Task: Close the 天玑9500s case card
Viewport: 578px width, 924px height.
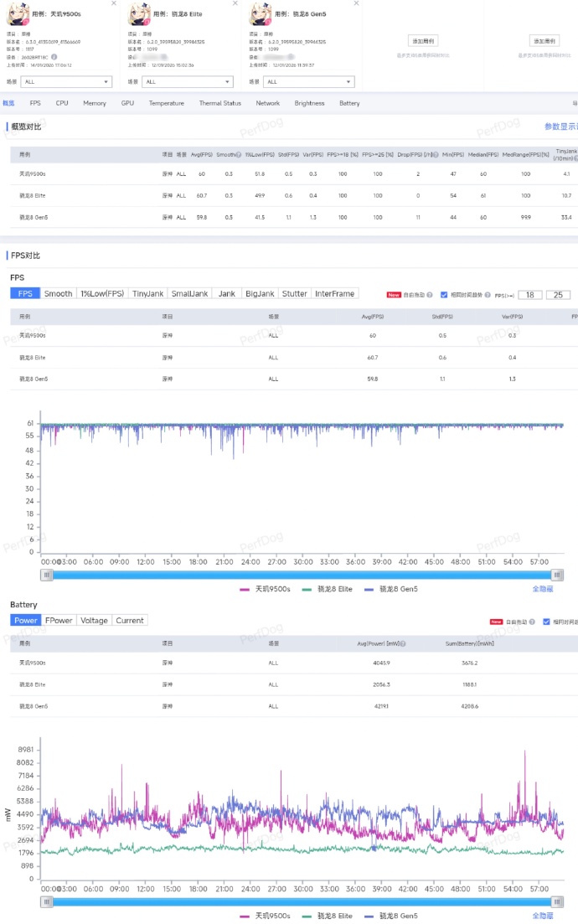Action: [114, 3]
